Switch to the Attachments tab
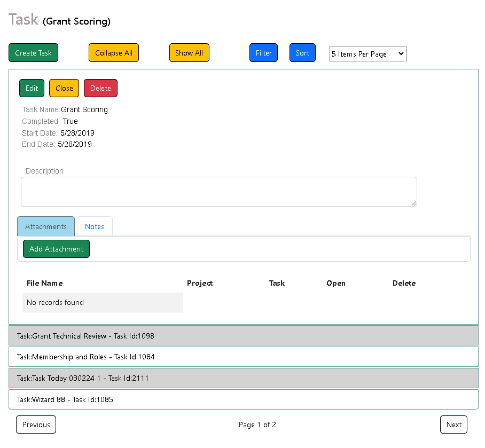The width and height of the screenshot is (485, 448). 46,226
